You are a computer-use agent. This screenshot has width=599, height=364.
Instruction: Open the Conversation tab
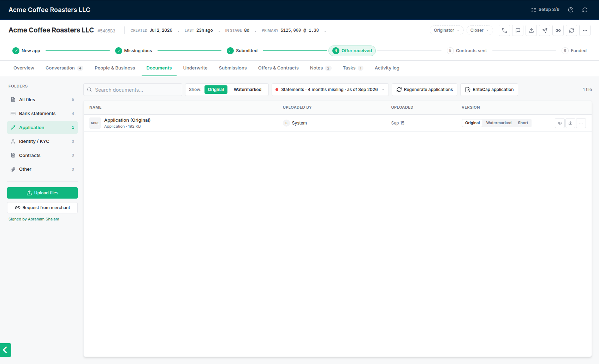64,68
